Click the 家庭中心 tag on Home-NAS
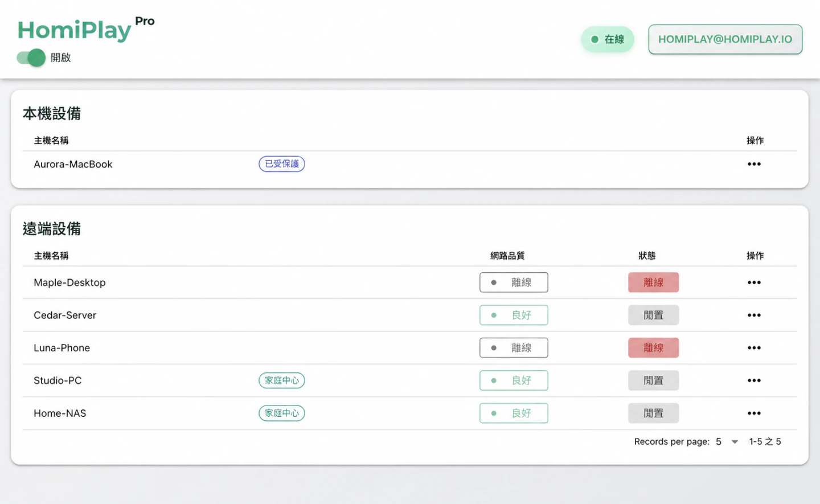The height and width of the screenshot is (504, 820). (x=282, y=413)
